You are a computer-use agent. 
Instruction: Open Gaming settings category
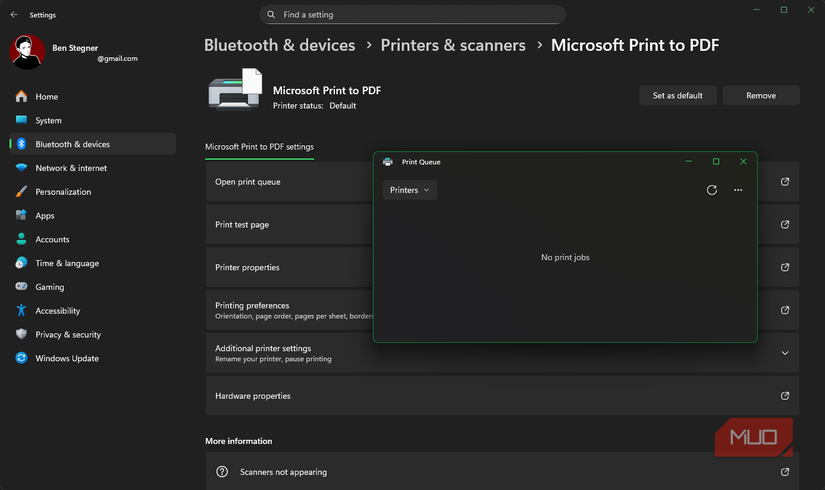tap(93, 287)
